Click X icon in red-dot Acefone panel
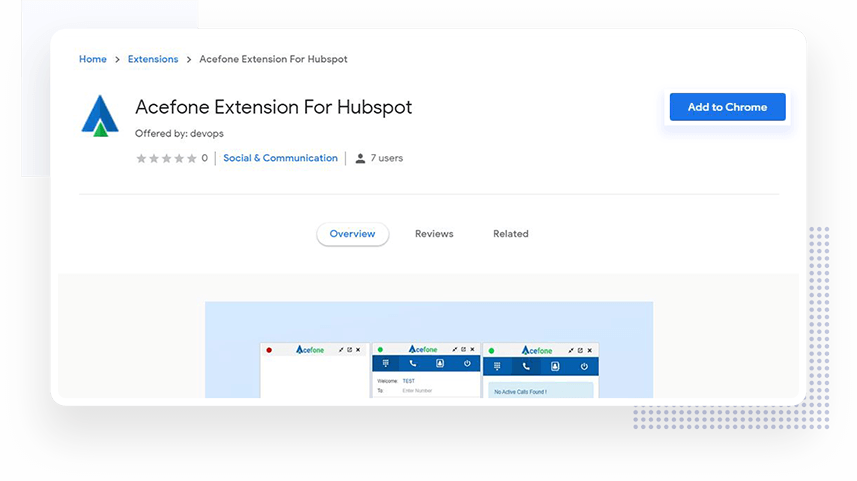This screenshot has height=481, width=857. pos(358,350)
